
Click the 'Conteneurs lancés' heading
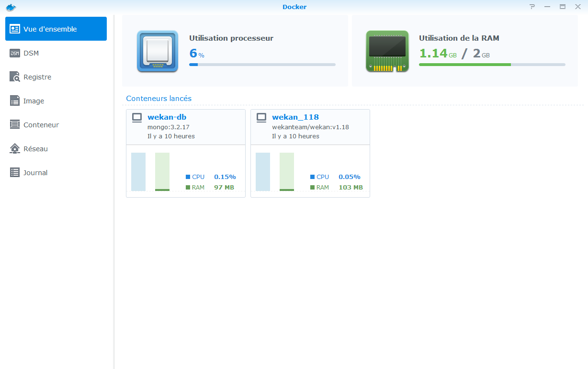[158, 98]
